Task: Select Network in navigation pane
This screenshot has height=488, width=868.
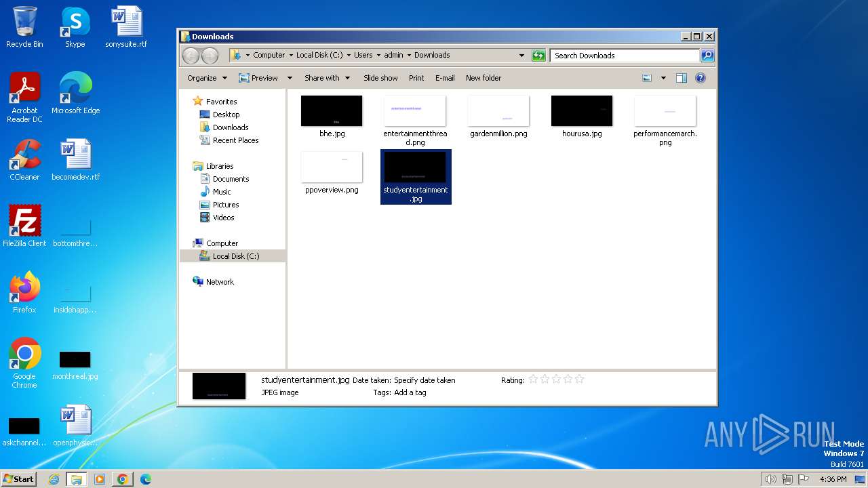Action: 220,282
